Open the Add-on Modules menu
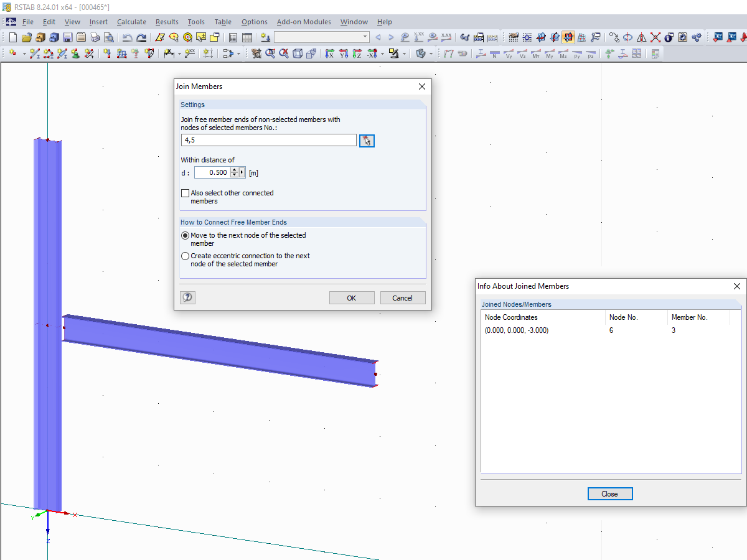747x560 pixels. pyautogui.click(x=304, y=22)
